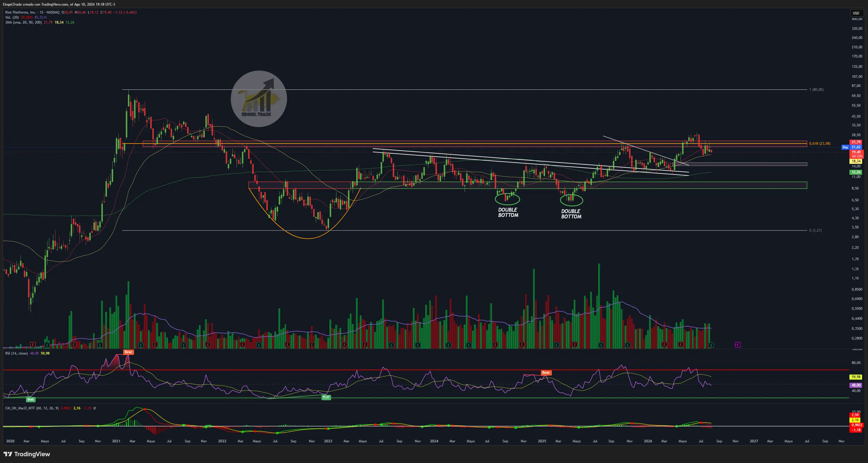Select the RSI (14, close) indicator legend
This screenshot has height=463, width=868.
coord(16,353)
